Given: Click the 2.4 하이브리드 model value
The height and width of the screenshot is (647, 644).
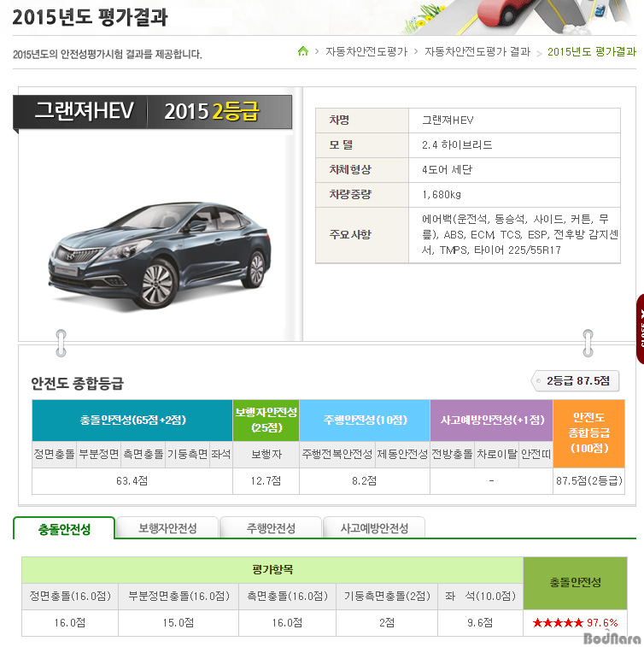Looking at the screenshot, I should [x=457, y=144].
